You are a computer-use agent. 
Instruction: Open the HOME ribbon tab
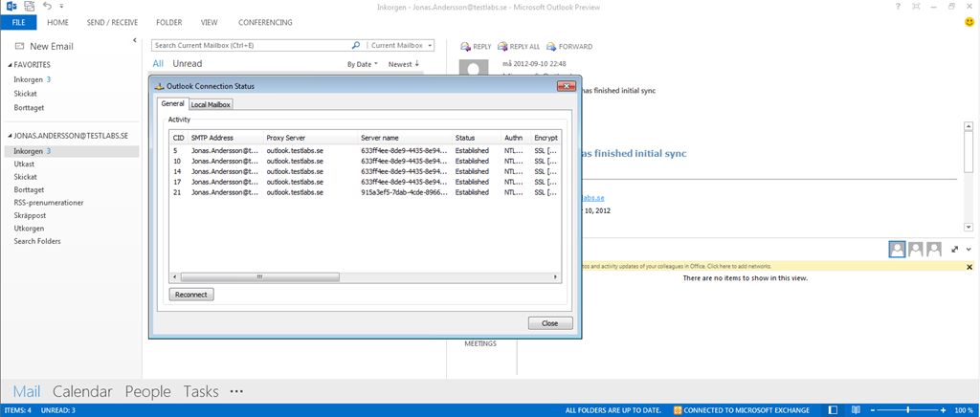pyautogui.click(x=58, y=22)
